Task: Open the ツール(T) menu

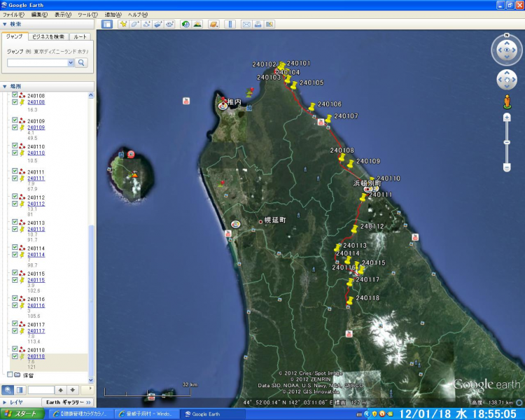Action: tap(87, 15)
